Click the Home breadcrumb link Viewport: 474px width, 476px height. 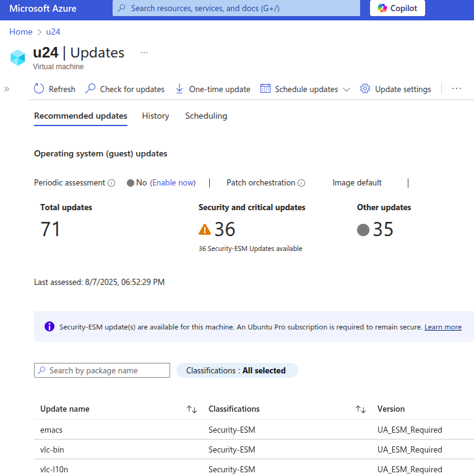point(20,32)
